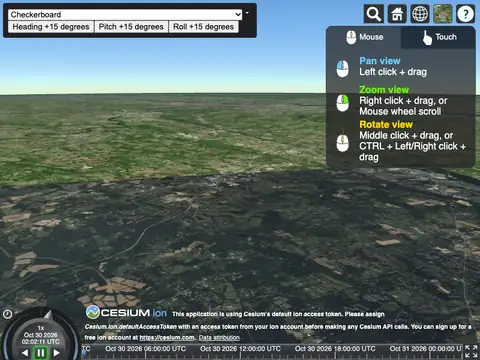This screenshot has height=360, width=480.
Task: Click the small caret beside Checkerboard dropdown
Action: (x=247, y=13)
